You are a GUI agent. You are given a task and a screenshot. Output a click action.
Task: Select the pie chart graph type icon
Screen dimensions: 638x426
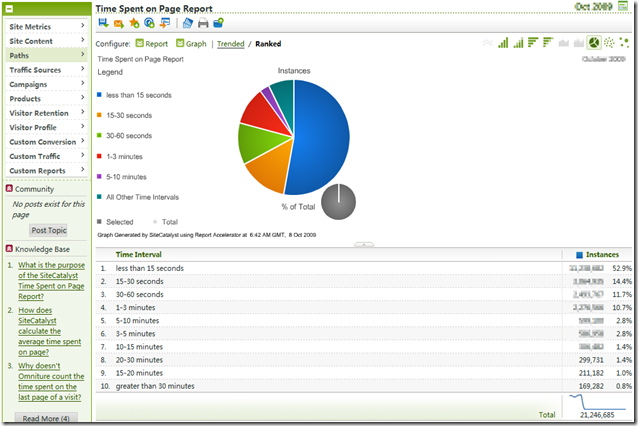(594, 43)
